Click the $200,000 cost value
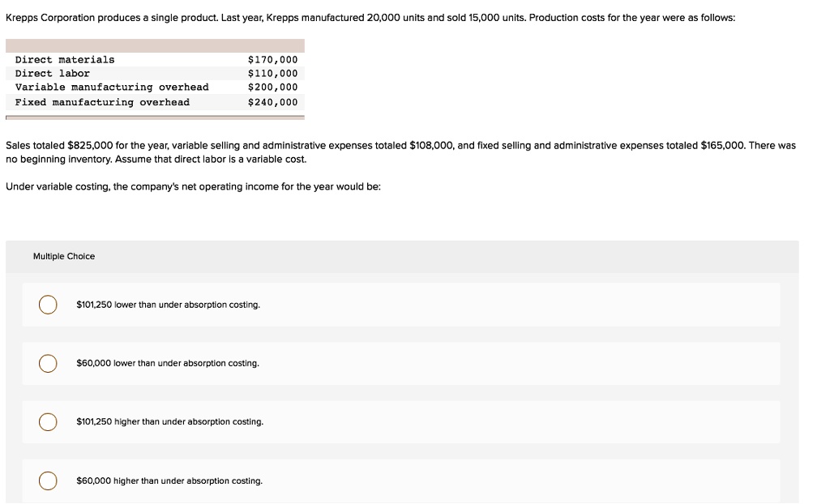 272,88
